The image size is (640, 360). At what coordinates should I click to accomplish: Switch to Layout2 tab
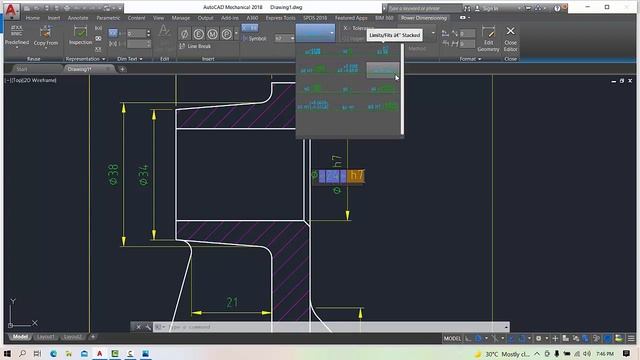73,337
